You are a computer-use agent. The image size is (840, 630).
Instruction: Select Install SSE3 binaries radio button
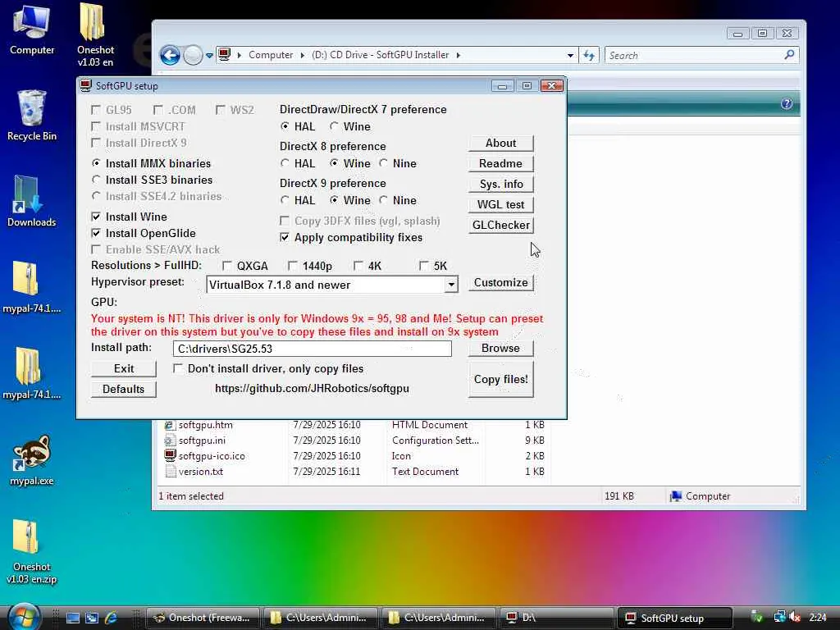tap(96, 180)
